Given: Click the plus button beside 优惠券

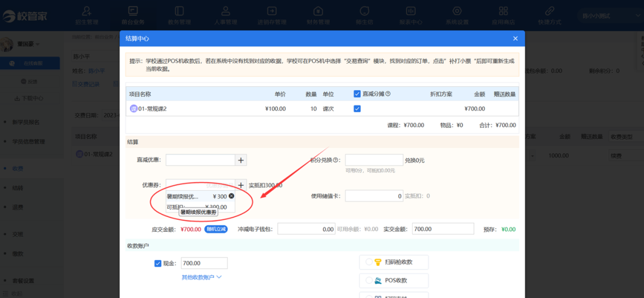Looking at the screenshot, I should pos(241,185).
